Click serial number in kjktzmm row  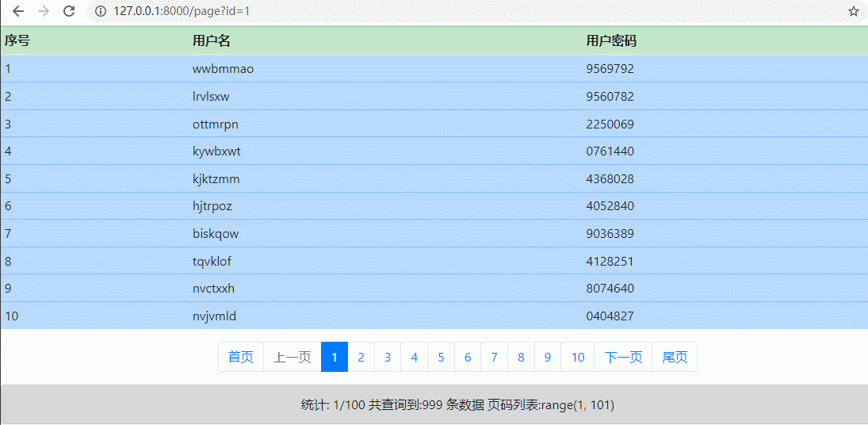(8, 179)
